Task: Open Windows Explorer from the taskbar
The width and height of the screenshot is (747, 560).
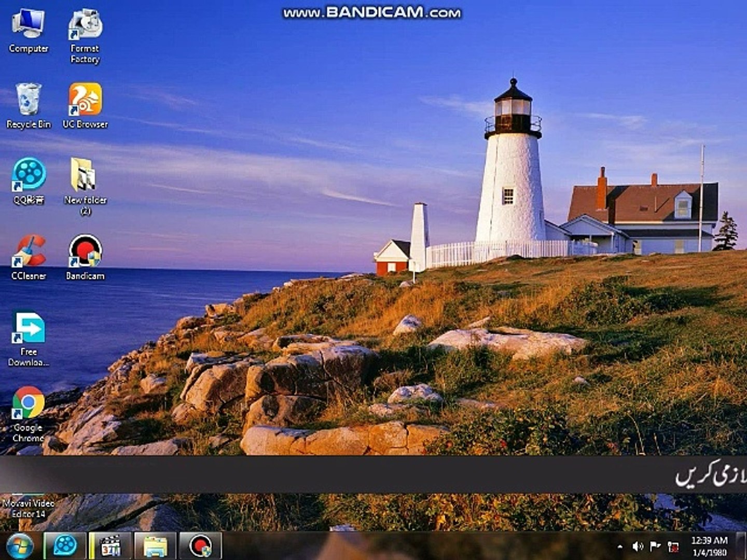Action: point(155,546)
